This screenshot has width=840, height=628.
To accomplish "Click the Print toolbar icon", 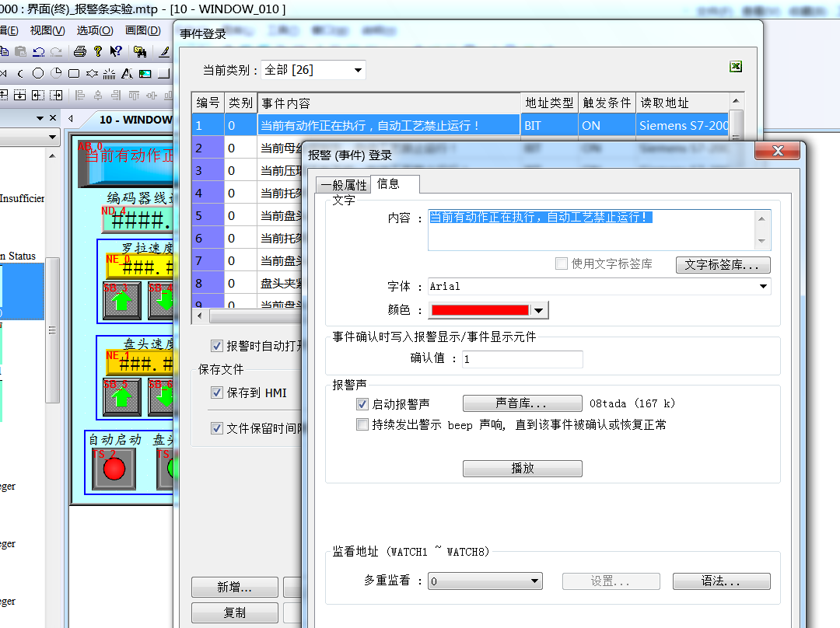I will point(79,52).
